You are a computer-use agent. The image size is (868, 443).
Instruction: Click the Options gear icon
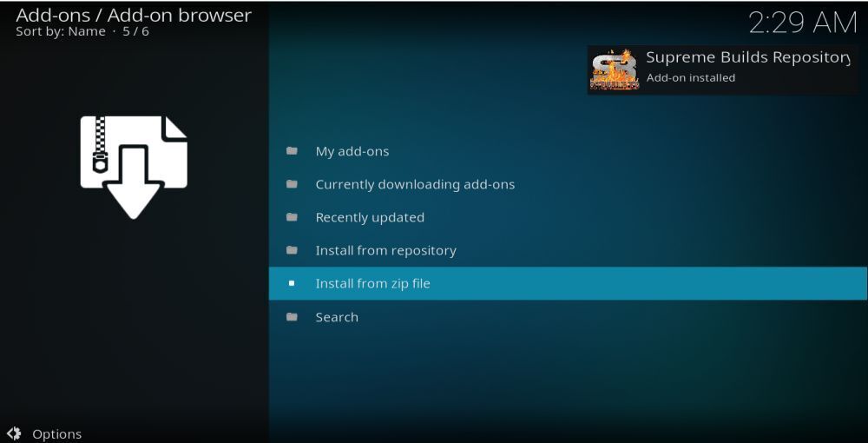[14, 433]
